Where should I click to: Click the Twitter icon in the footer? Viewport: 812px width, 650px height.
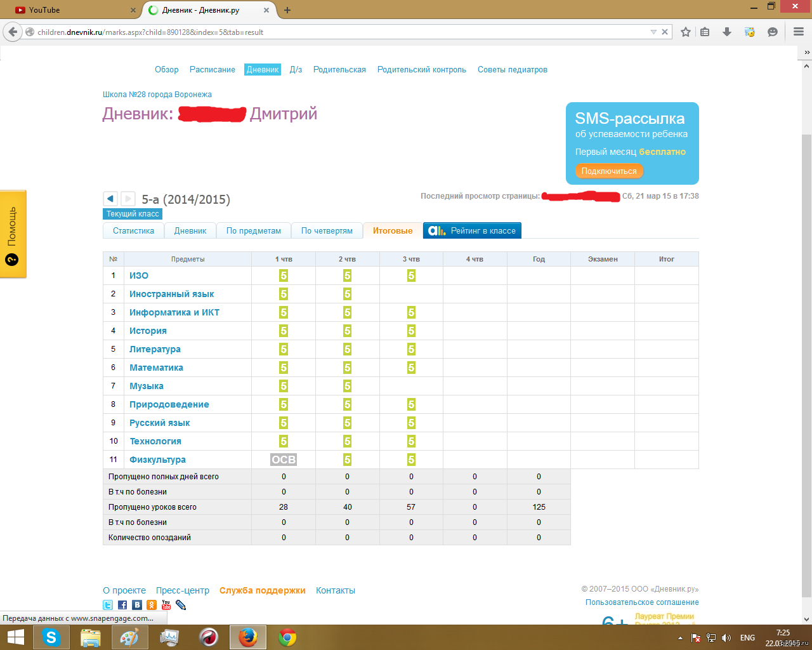108,606
